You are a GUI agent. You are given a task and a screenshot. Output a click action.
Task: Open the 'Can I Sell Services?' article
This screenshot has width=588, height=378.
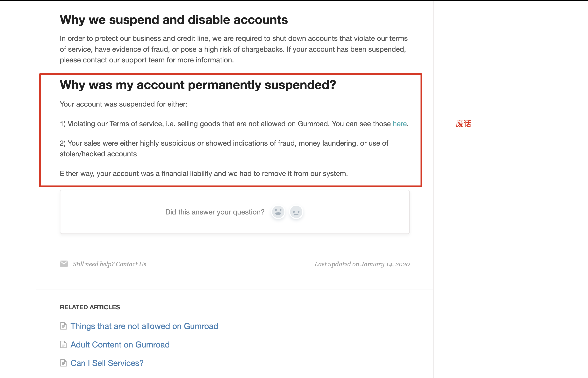pos(107,363)
